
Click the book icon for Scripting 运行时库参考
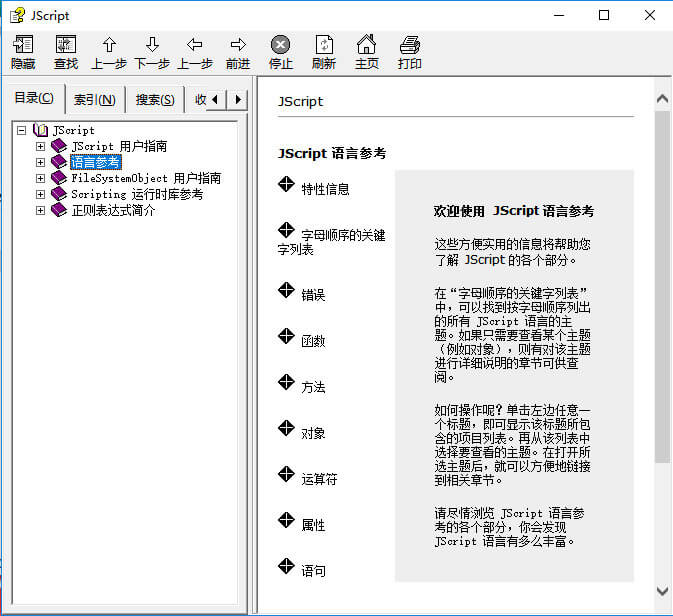pos(59,194)
